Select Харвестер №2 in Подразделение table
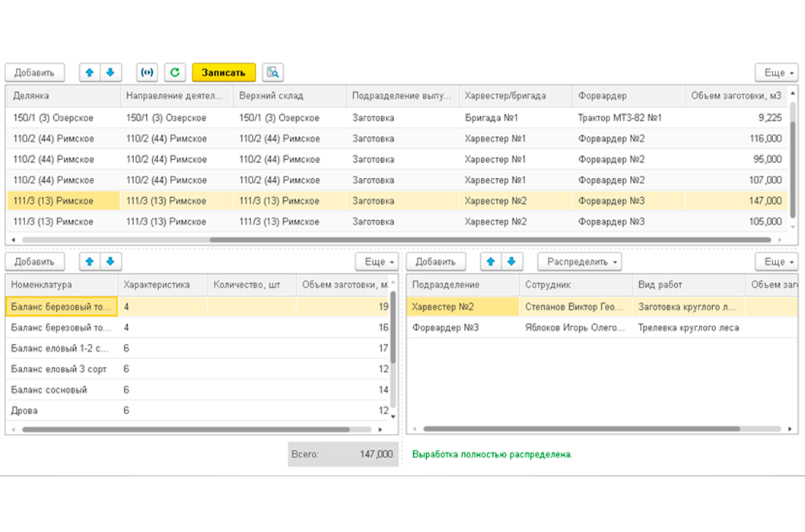The image size is (805, 532). (463, 307)
